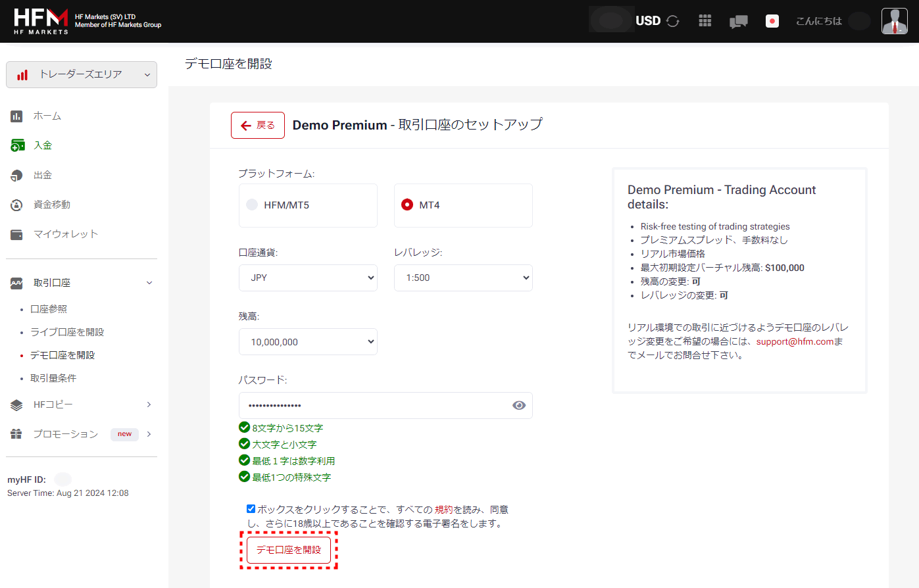Open マイウォレット menu item

point(66,234)
